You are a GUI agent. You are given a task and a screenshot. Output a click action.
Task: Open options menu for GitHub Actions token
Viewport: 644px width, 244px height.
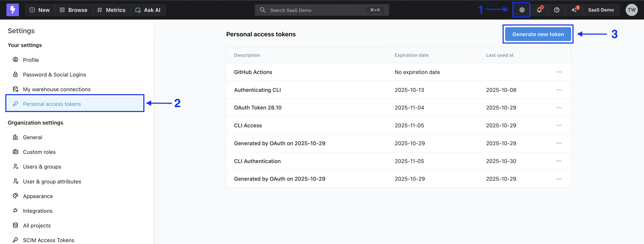coord(559,72)
